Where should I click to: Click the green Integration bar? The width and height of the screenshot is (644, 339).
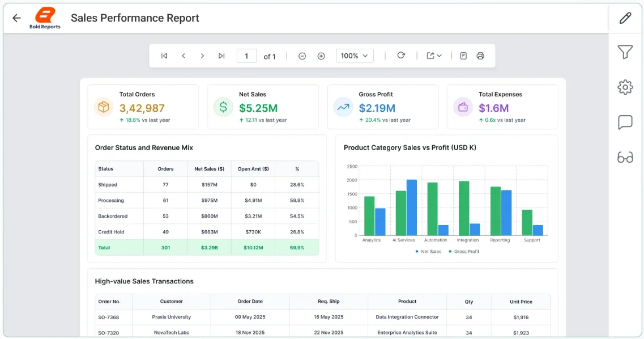click(x=464, y=208)
